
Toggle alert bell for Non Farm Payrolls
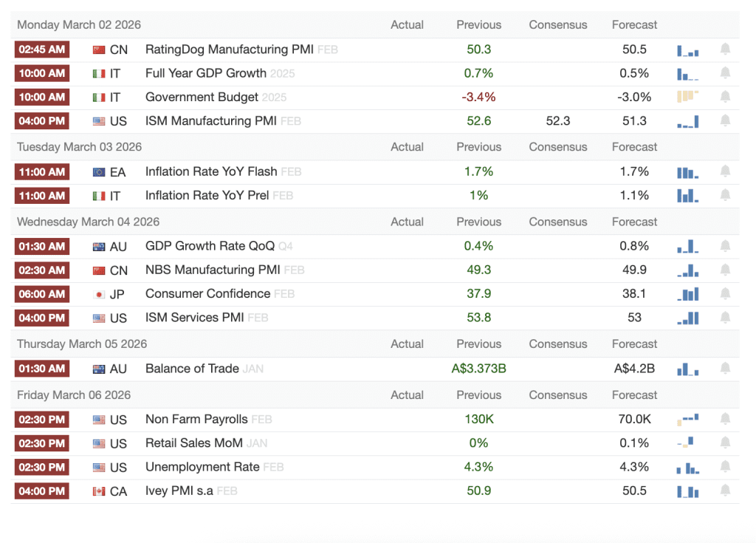coord(725,419)
